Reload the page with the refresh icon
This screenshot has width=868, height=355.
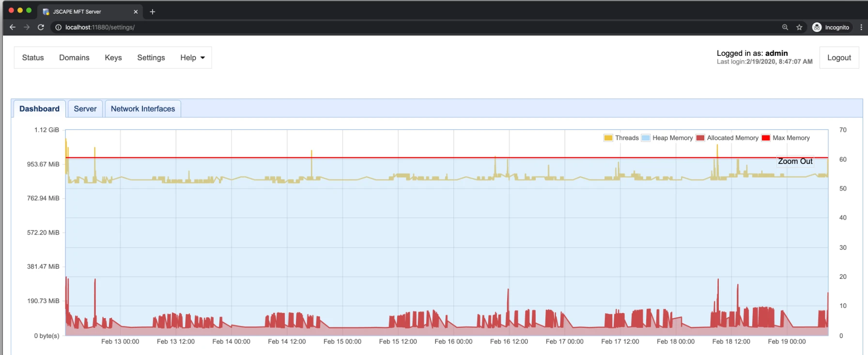pos(41,27)
